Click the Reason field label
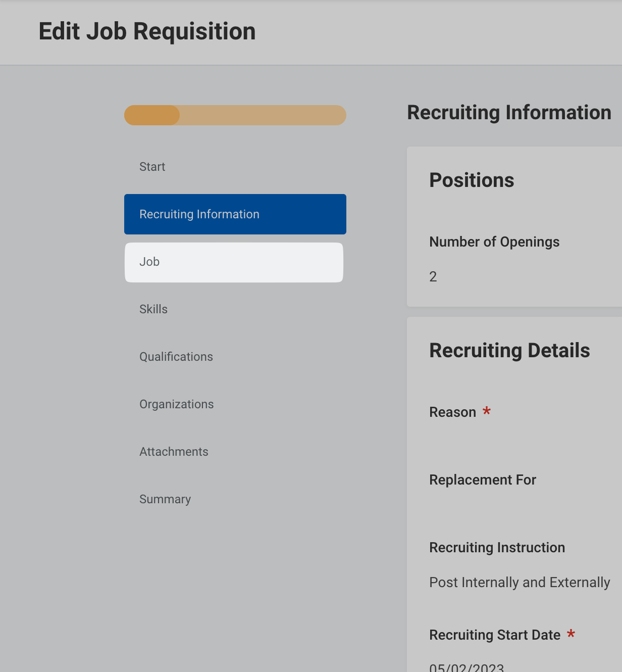The height and width of the screenshot is (672, 622). [453, 412]
